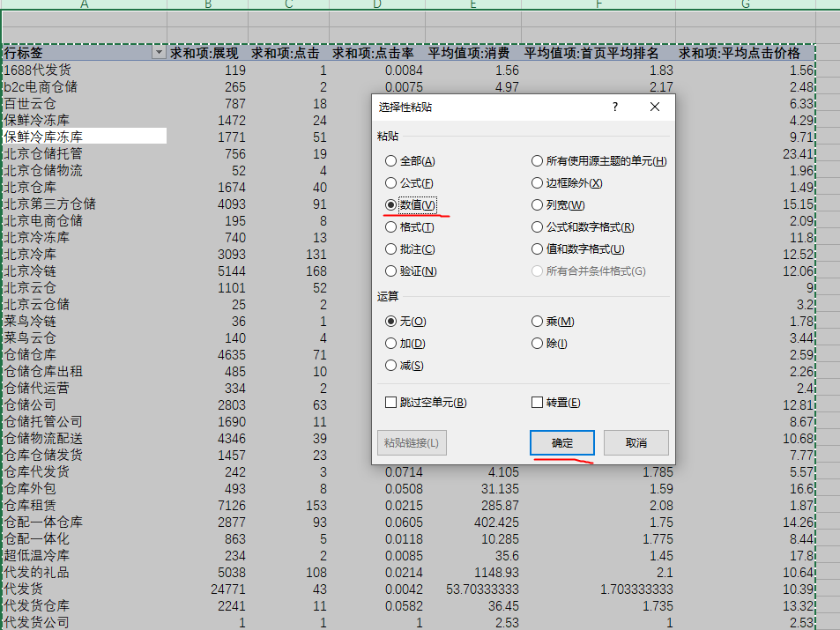Click the 取消 button
Viewport: 840px width, 630px height.
[636, 442]
